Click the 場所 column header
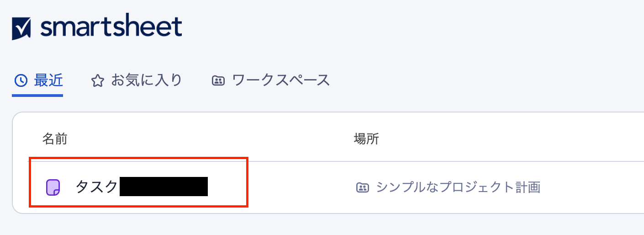 [366, 139]
